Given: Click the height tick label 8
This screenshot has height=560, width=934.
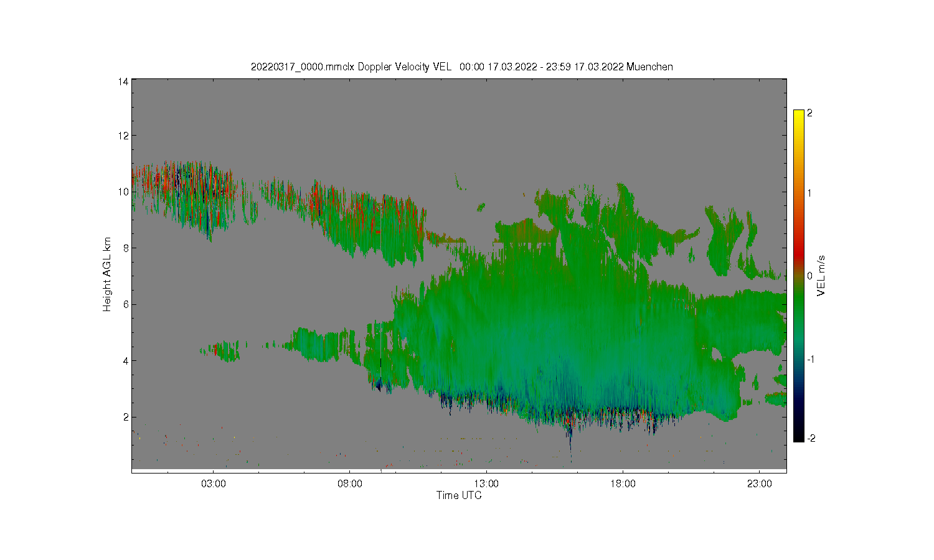Looking at the screenshot, I should click(126, 248).
